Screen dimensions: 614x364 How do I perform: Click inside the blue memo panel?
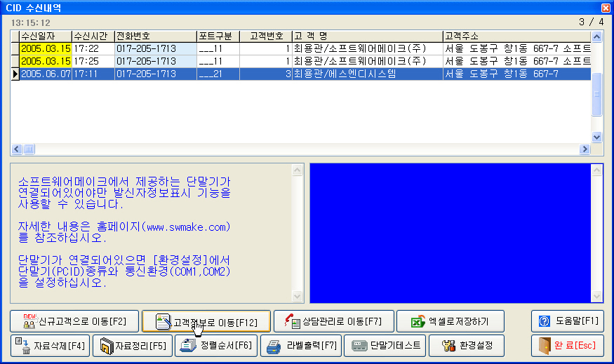451,234
